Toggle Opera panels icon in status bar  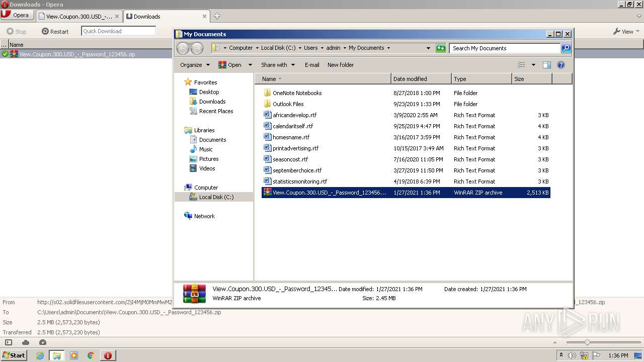click(9, 342)
